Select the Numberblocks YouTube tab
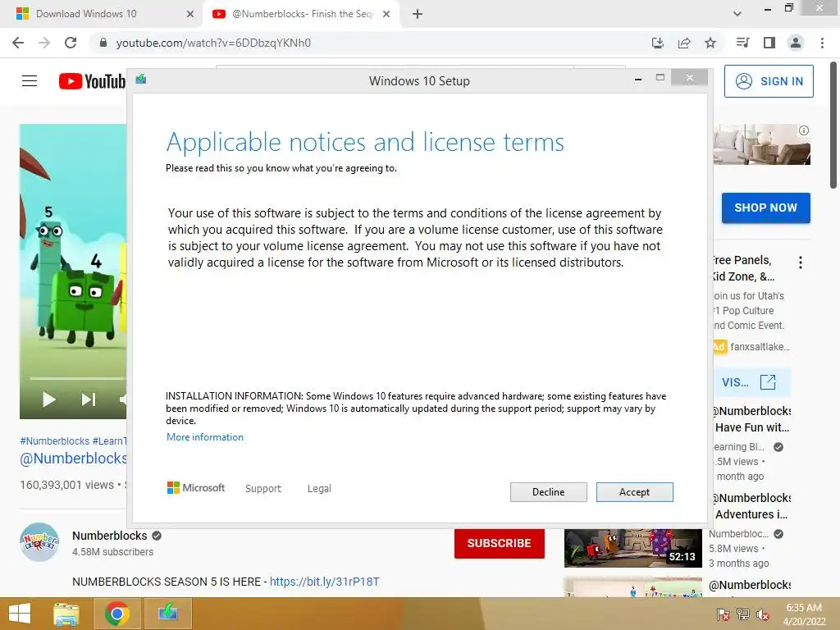The height and width of the screenshot is (630, 840). (301, 14)
